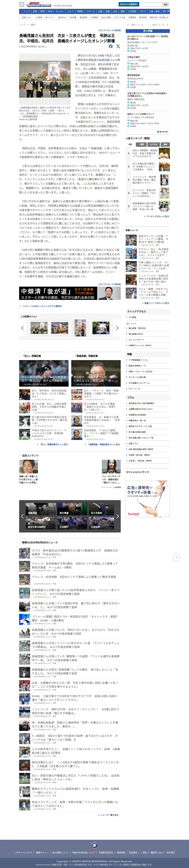
Task: Expand 記者コラム sidebar item
Action: point(147,443)
